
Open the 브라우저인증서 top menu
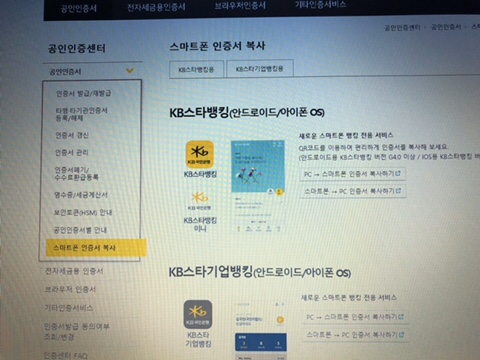(x=240, y=6)
